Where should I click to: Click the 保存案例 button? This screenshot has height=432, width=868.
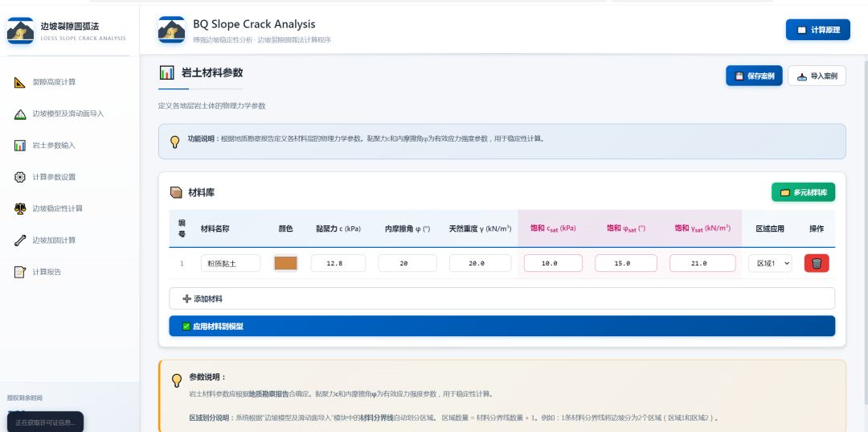pyautogui.click(x=754, y=76)
